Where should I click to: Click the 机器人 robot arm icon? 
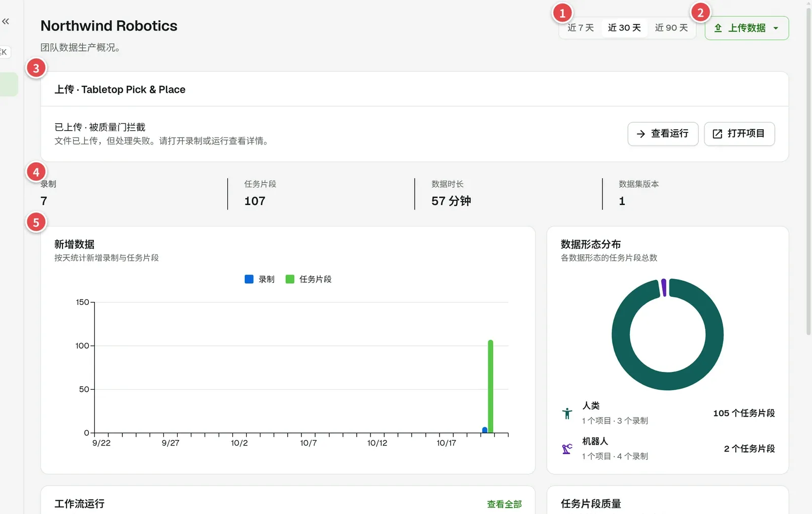point(567,449)
